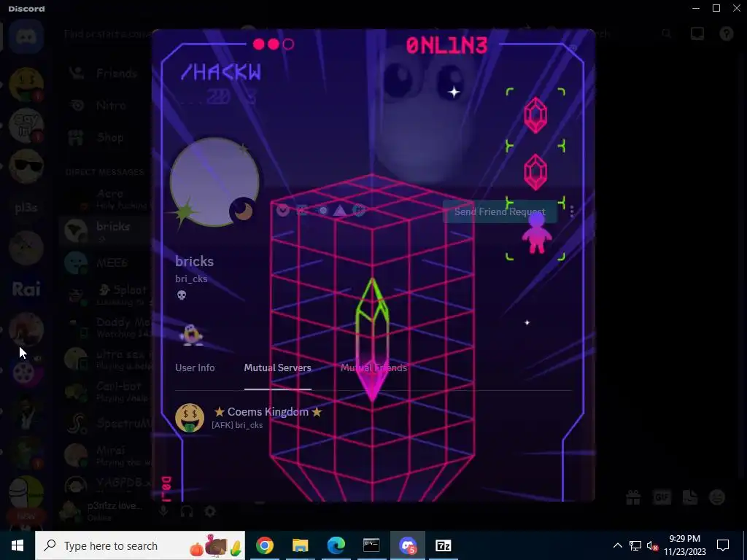Click the Windows taskbar search box
Image resolution: width=747 pixels, height=560 pixels.
140,545
